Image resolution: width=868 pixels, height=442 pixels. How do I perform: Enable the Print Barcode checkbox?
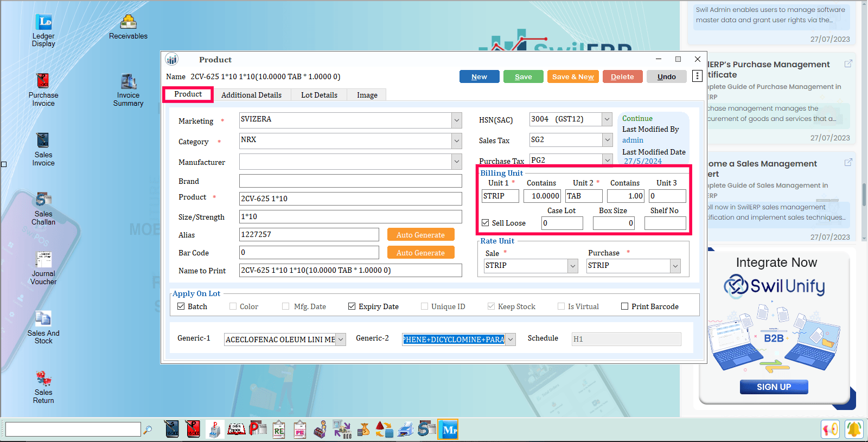coord(625,306)
